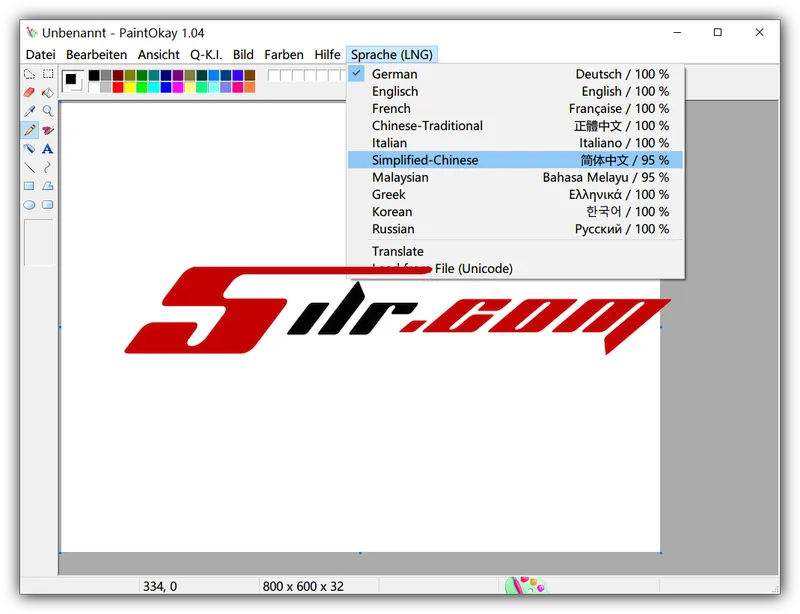Select the Text tool (letter A)
800x614 pixels.
point(48,149)
